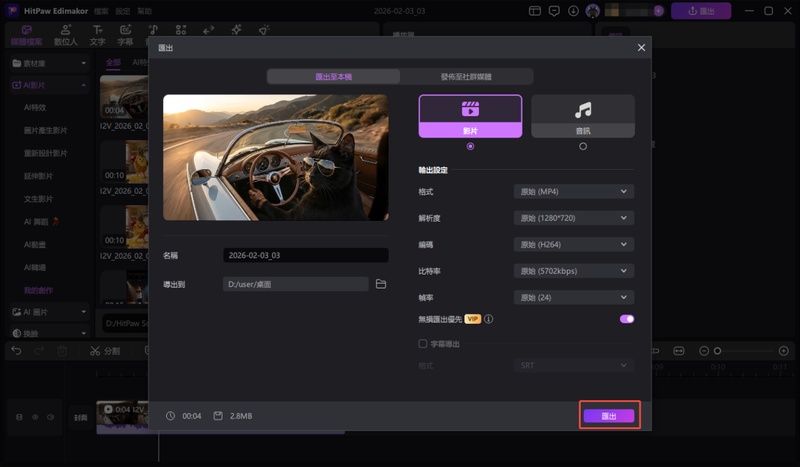Image resolution: width=800 pixels, height=467 pixels.
Task: Open the 解析度 dropdown showing 1280*720
Action: (574, 217)
